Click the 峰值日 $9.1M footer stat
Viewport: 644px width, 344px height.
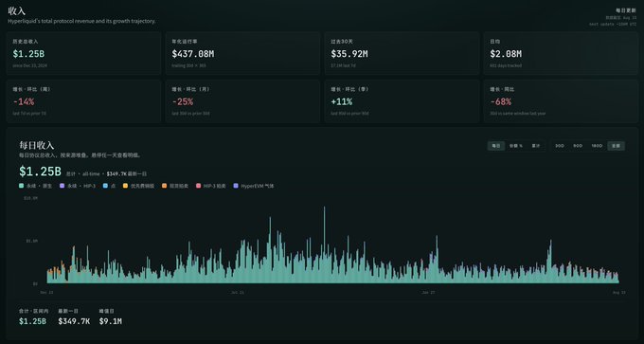point(110,317)
